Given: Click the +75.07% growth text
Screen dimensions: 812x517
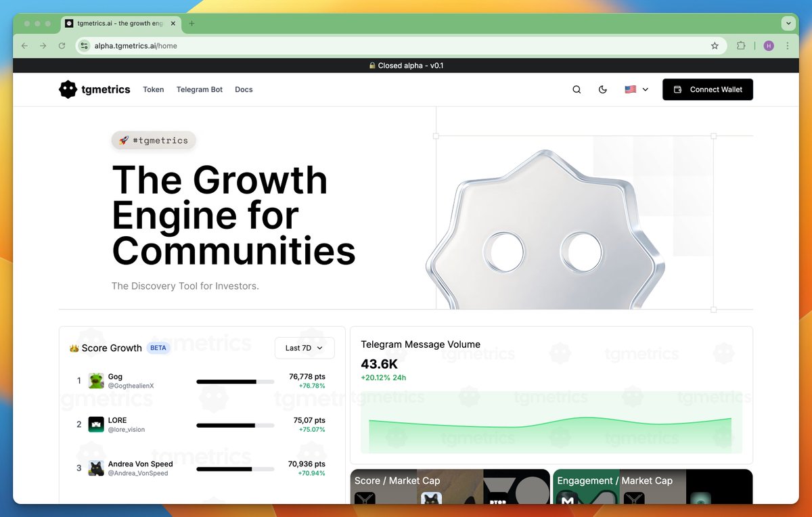Looking at the screenshot, I should point(312,430).
